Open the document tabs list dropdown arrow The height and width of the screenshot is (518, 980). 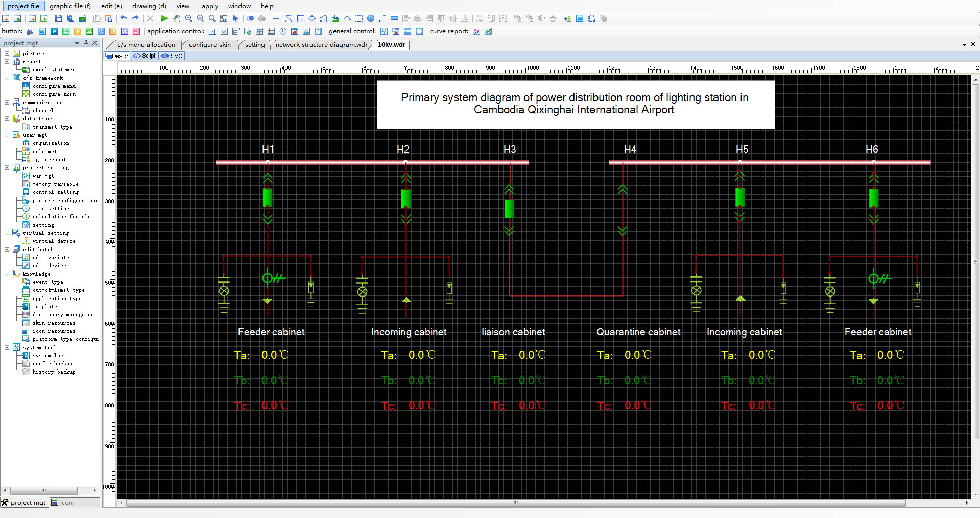(x=965, y=44)
